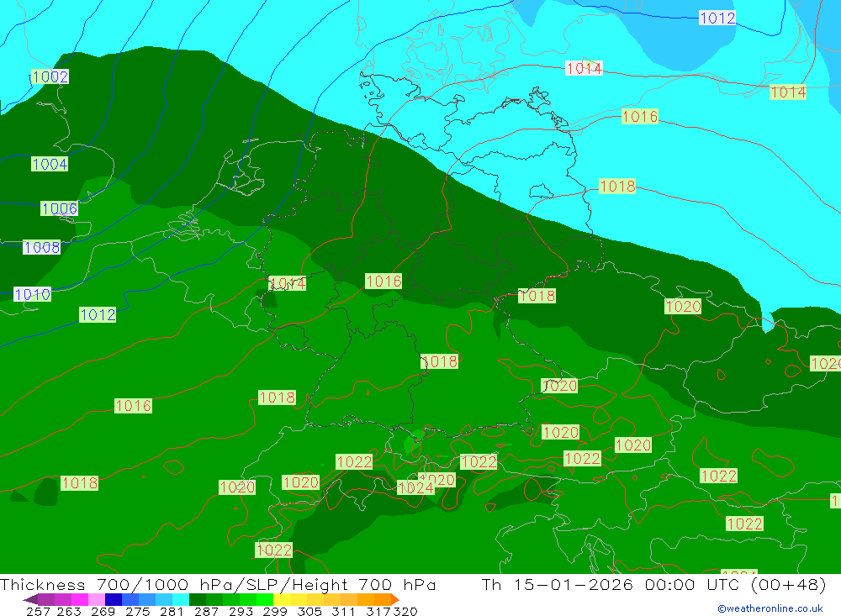Click the orange arrow at legend end

coord(394,599)
